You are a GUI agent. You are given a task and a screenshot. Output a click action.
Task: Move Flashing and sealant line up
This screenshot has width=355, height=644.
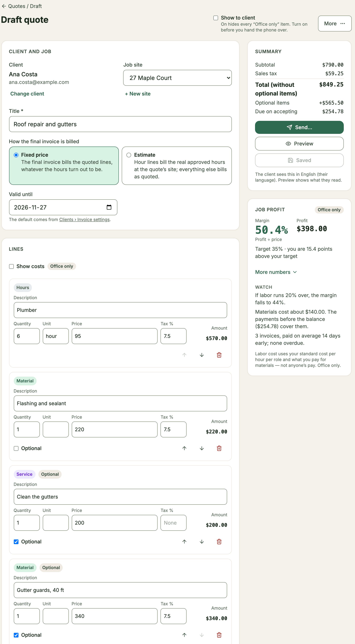click(184, 448)
